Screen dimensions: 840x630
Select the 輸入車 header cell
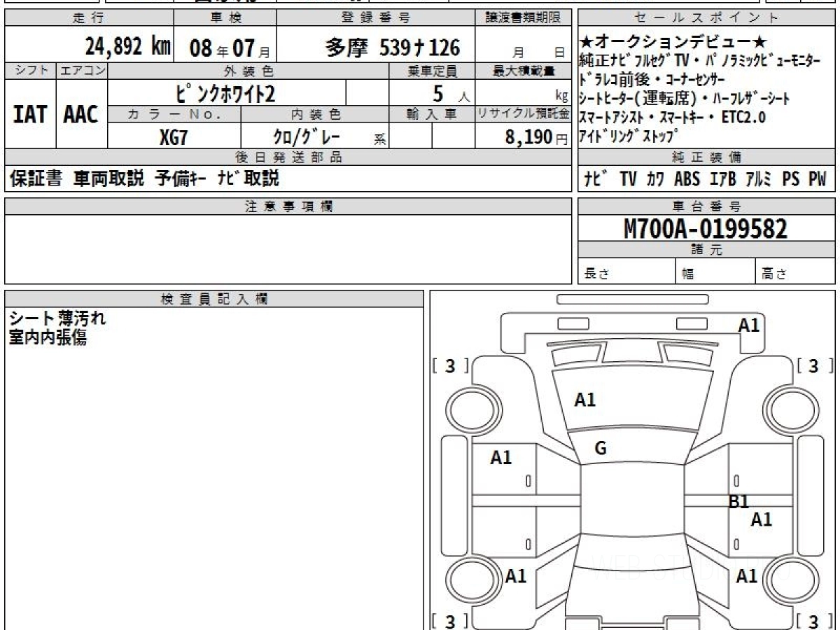coord(432,114)
